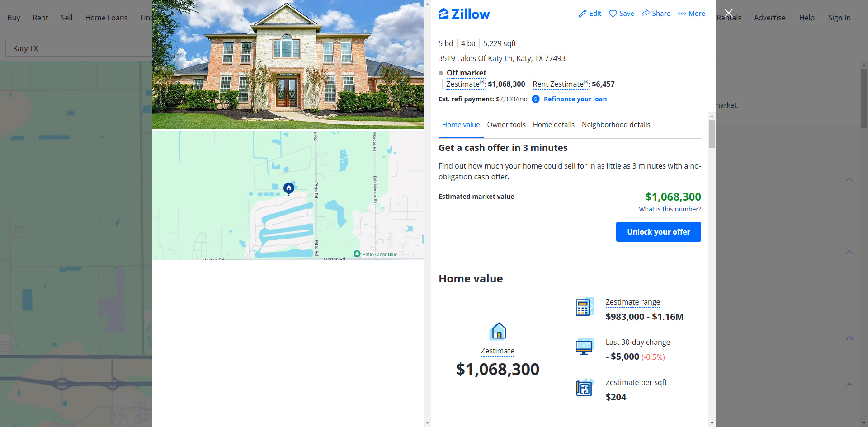This screenshot has width=868, height=427.
Task: Click the Zestimate range calculator icon
Action: (584, 307)
